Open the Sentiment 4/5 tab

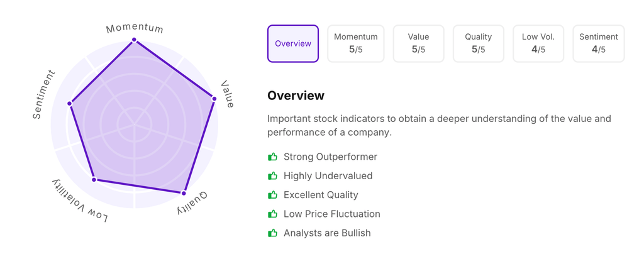click(x=599, y=43)
